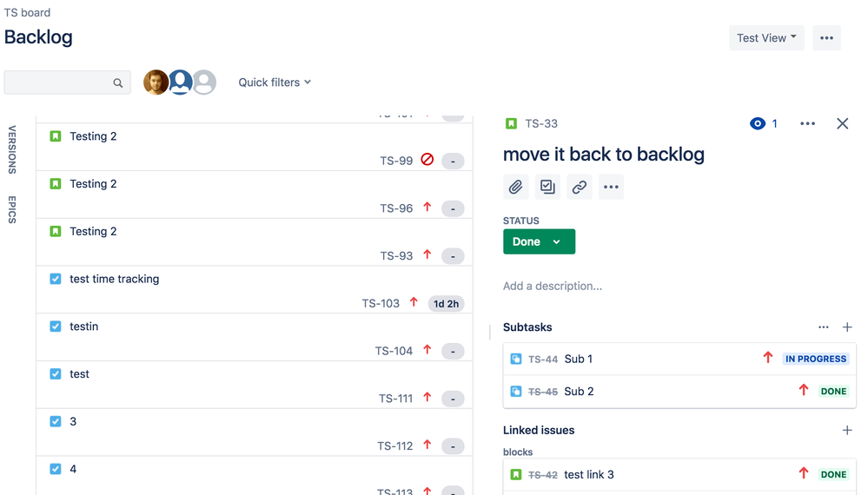This screenshot has width=868, height=495.
Task: Expand the EPICS side panel
Action: click(x=11, y=209)
